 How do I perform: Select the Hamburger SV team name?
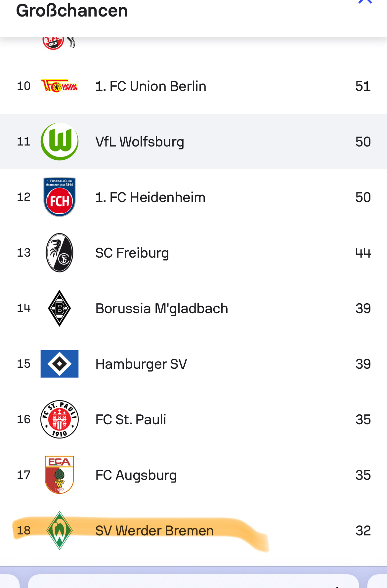(141, 364)
